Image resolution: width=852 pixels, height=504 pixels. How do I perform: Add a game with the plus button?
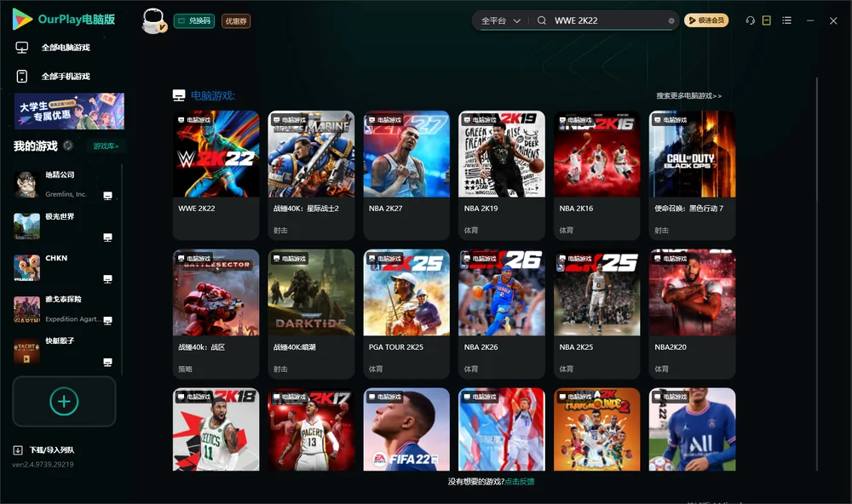[64, 401]
